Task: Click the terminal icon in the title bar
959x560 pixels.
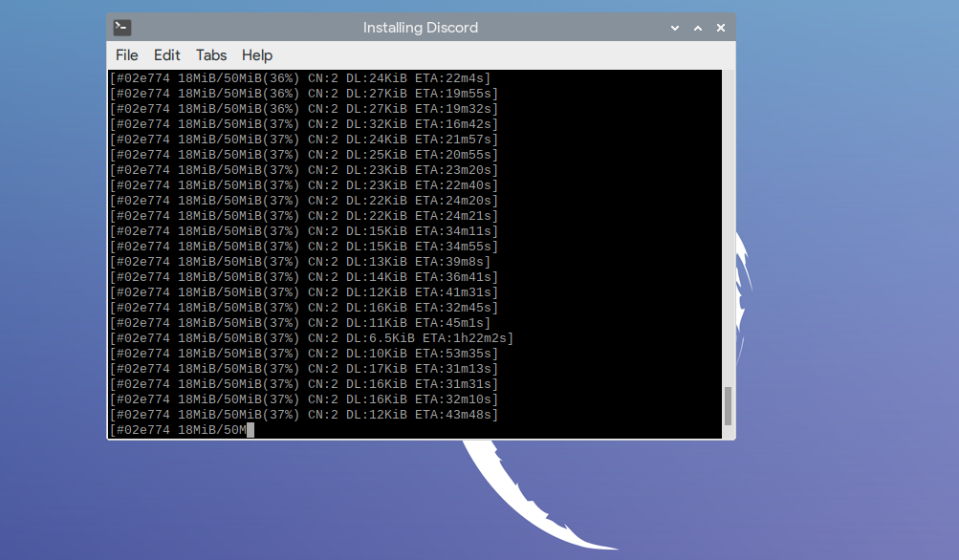Action: click(120, 28)
